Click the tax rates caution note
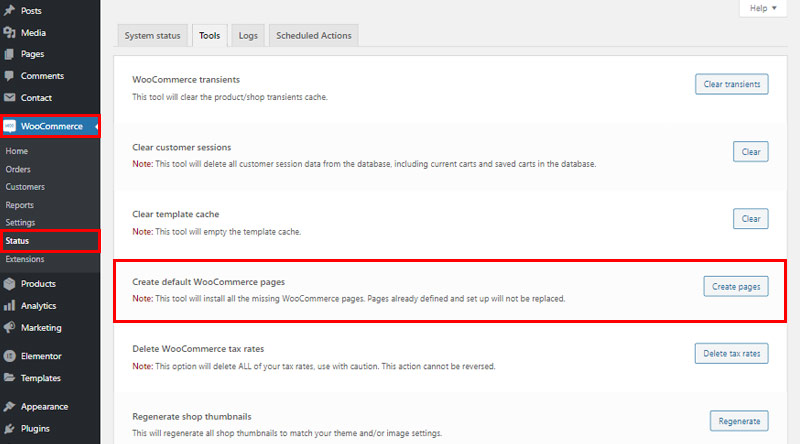The width and height of the screenshot is (800, 444). pyautogui.click(x=314, y=366)
